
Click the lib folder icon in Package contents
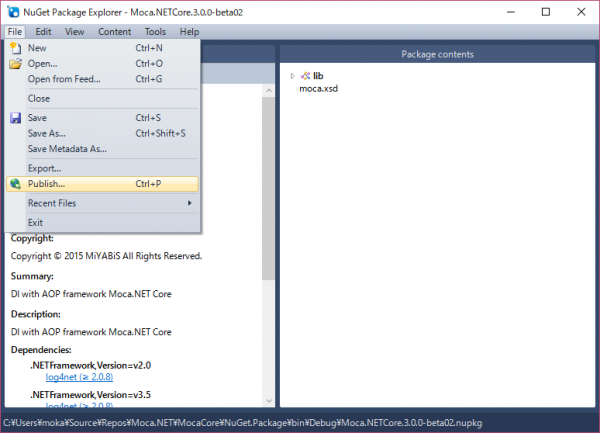click(x=305, y=76)
